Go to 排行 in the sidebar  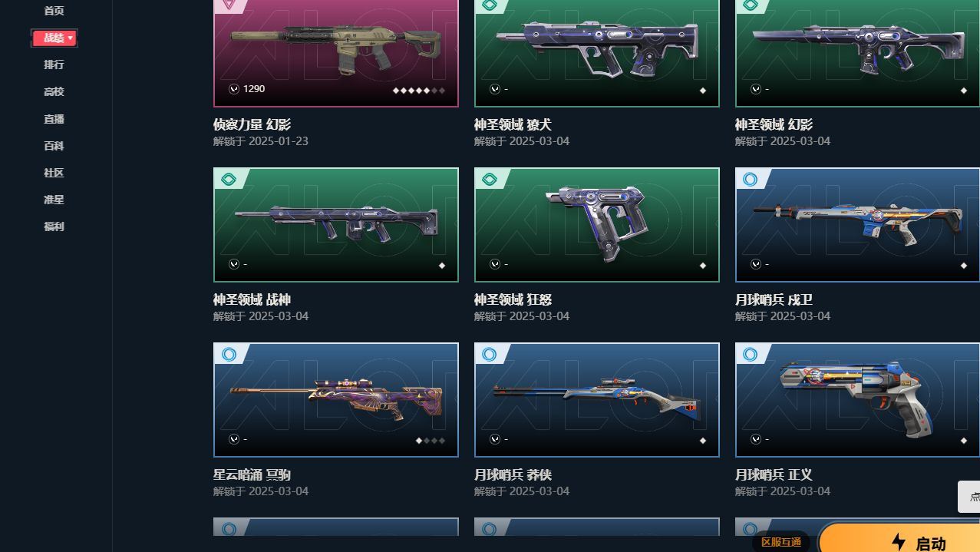[54, 64]
